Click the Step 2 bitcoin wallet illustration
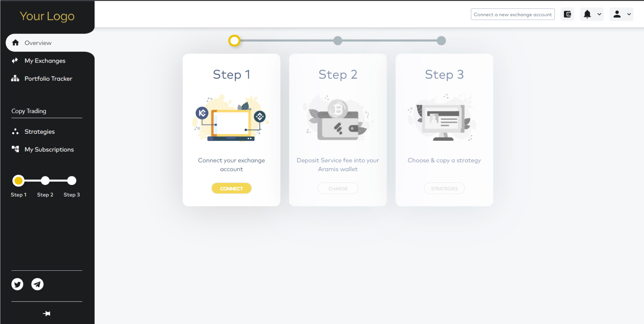The width and height of the screenshot is (644, 324). (338, 118)
